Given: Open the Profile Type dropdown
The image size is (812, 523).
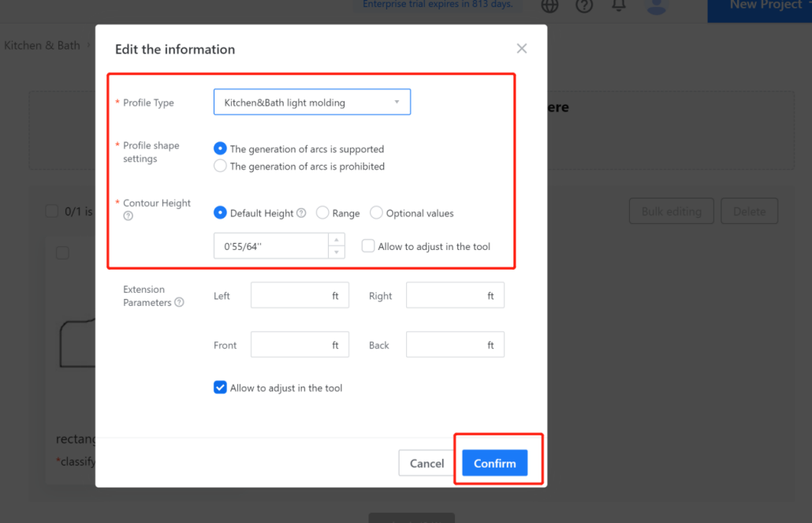Looking at the screenshot, I should [x=311, y=103].
